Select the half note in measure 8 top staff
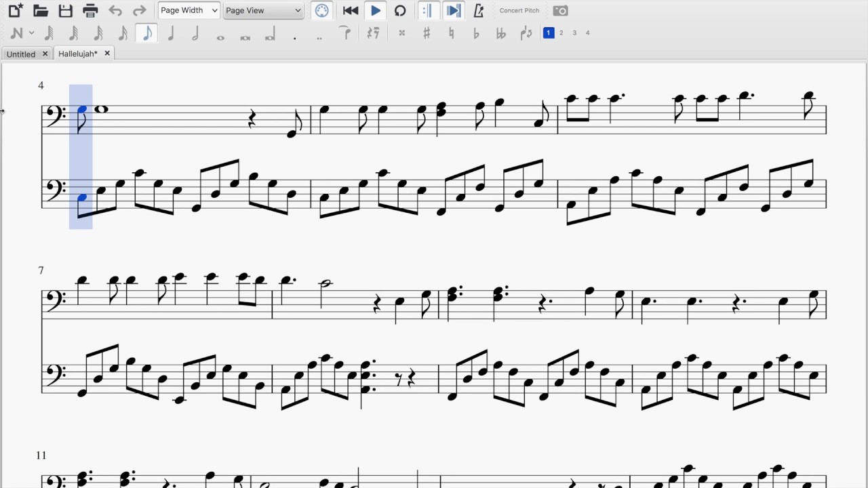 [x=326, y=283]
